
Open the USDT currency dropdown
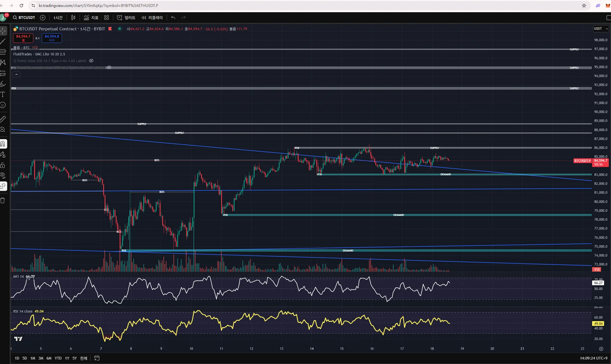pos(601,29)
